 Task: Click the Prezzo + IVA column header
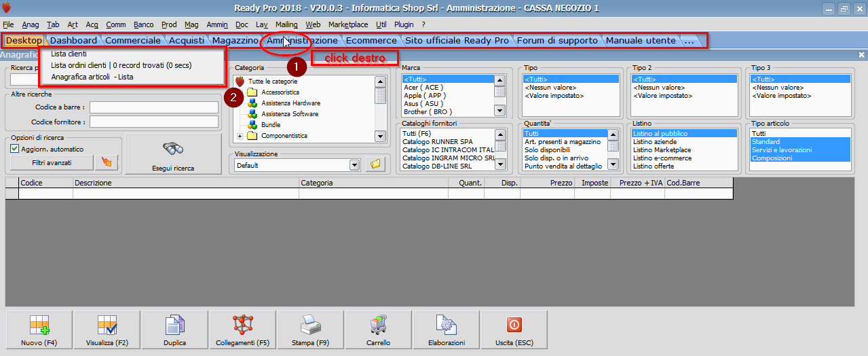pyautogui.click(x=638, y=183)
